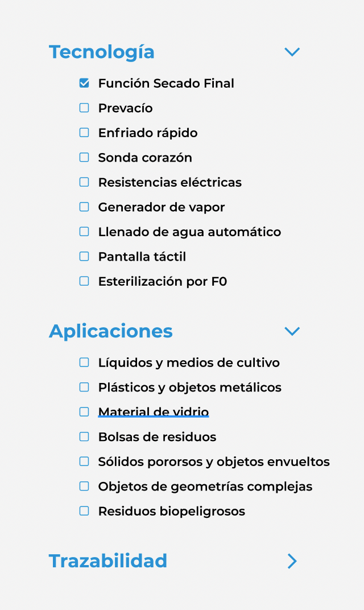Enable the Prevacío checkbox
364x610 pixels.
click(84, 108)
